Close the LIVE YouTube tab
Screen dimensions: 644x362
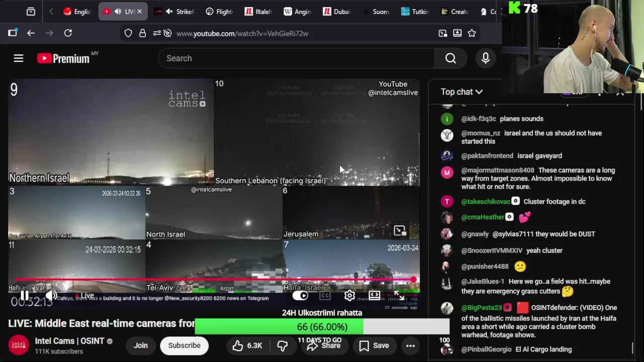coord(139,12)
